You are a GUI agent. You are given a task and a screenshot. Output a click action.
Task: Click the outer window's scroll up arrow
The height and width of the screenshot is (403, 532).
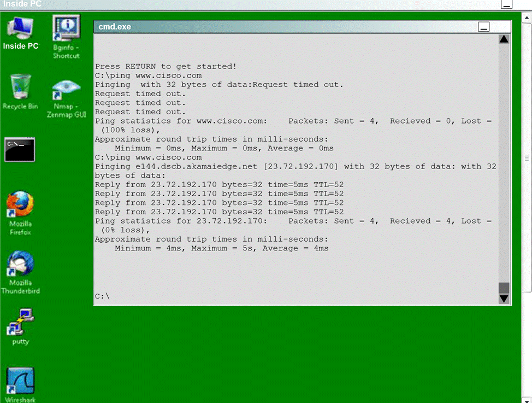(527, 19)
